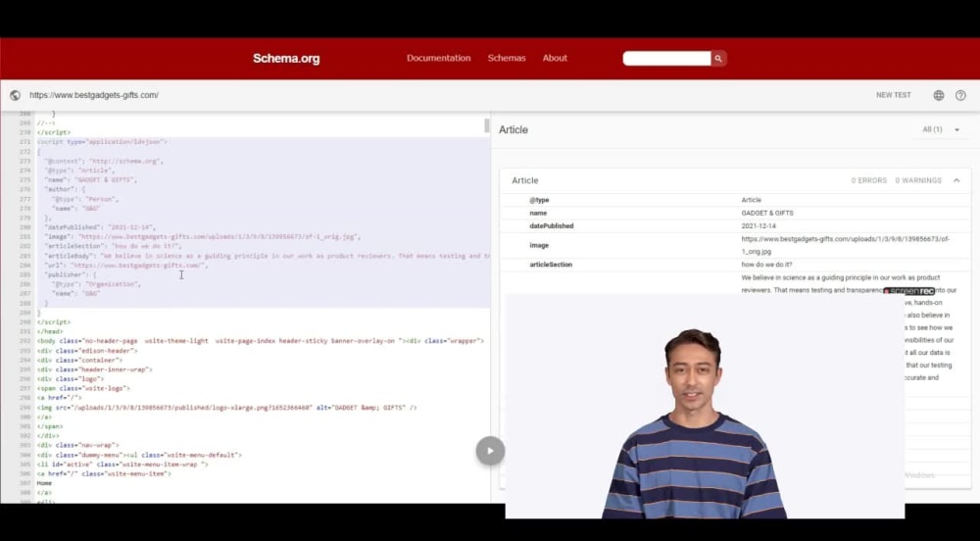980x541 pixels.
Task: Select the articleSection row
Action: click(736, 265)
